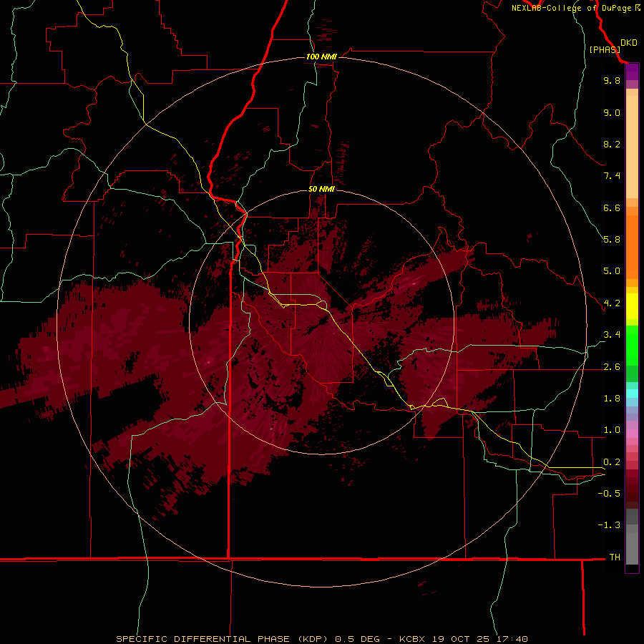Click the TH threshold label
Screen dimensions: 644x644
[x=615, y=557]
